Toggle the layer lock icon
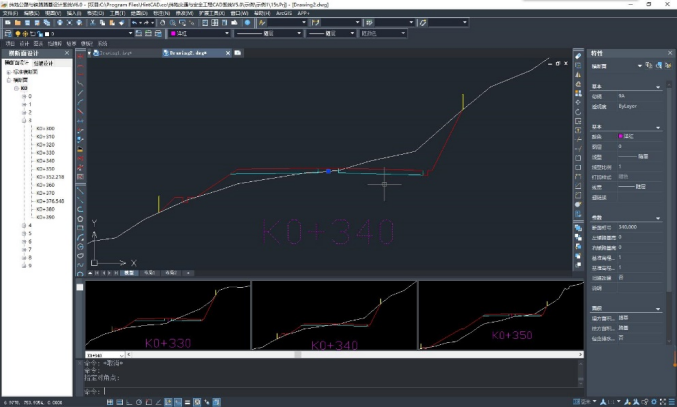 37,33
